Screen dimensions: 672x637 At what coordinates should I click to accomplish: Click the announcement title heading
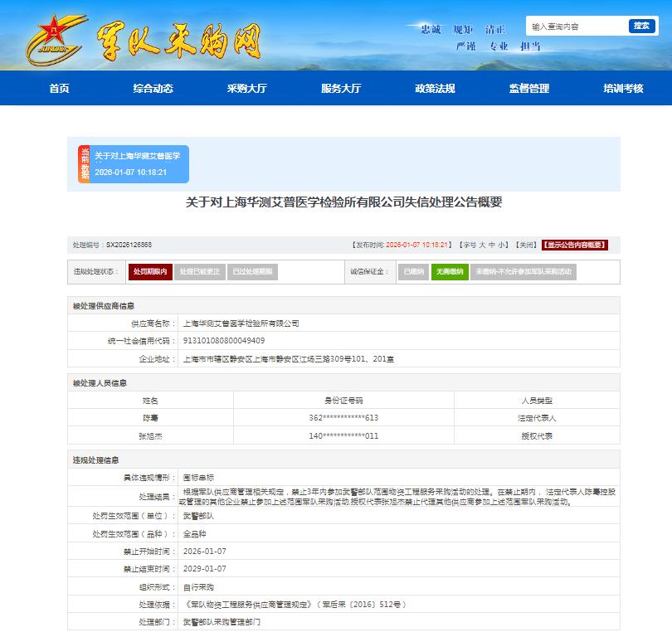click(x=343, y=202)
